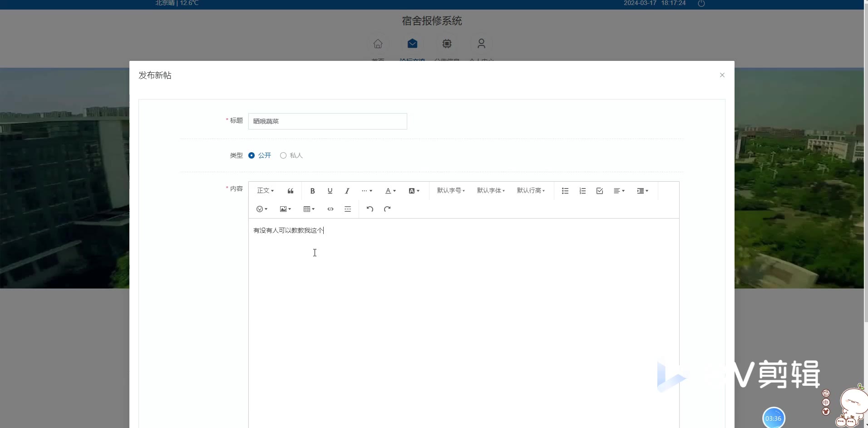
Task: Click the power logout icon
Action: 701,3
